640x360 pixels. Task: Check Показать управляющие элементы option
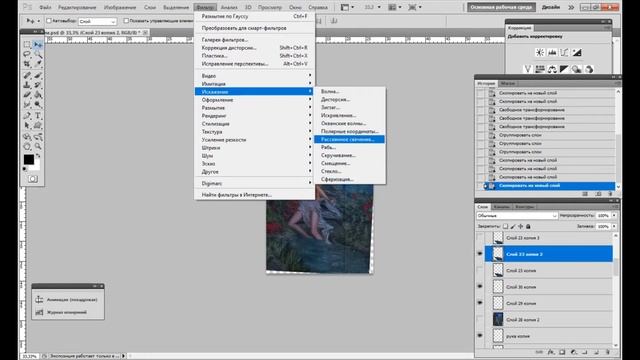point(126,21)
